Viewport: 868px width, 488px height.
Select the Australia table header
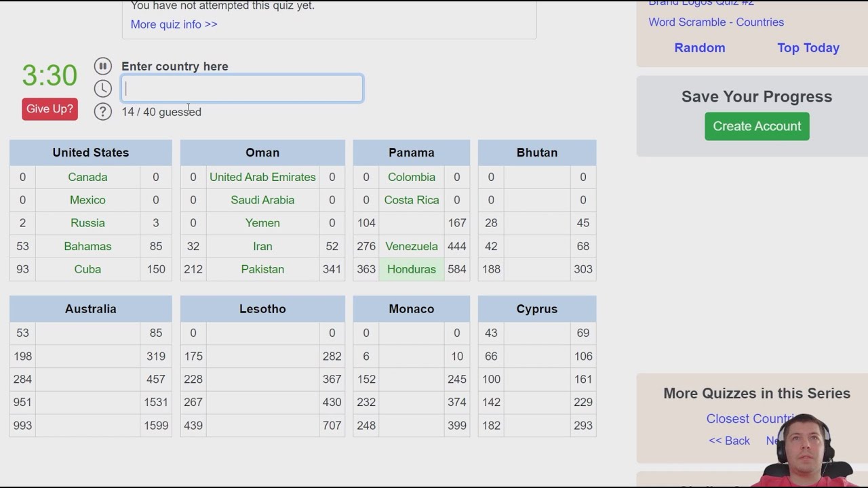click(x=91, y=308)
